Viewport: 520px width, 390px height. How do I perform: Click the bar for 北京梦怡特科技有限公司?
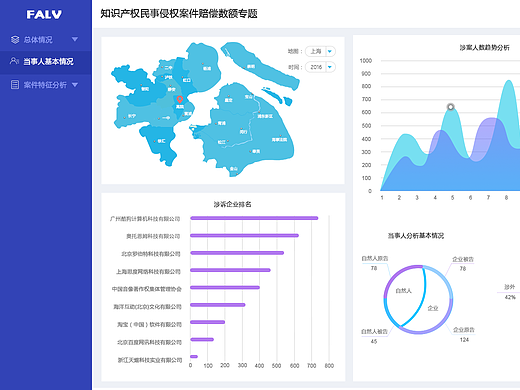(x=237, y=253)
